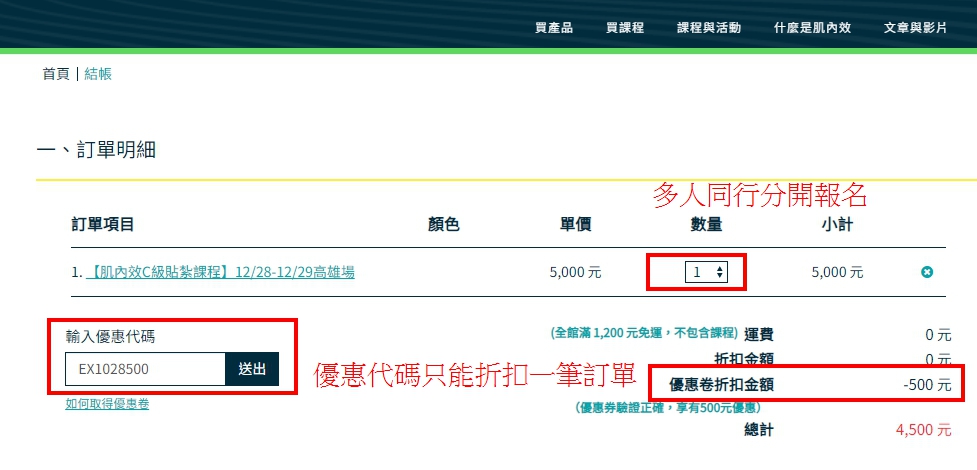Focus the coupon code input field
This screenshot has height=470, width=977.
pyautogui.click(x=145, y=369)
